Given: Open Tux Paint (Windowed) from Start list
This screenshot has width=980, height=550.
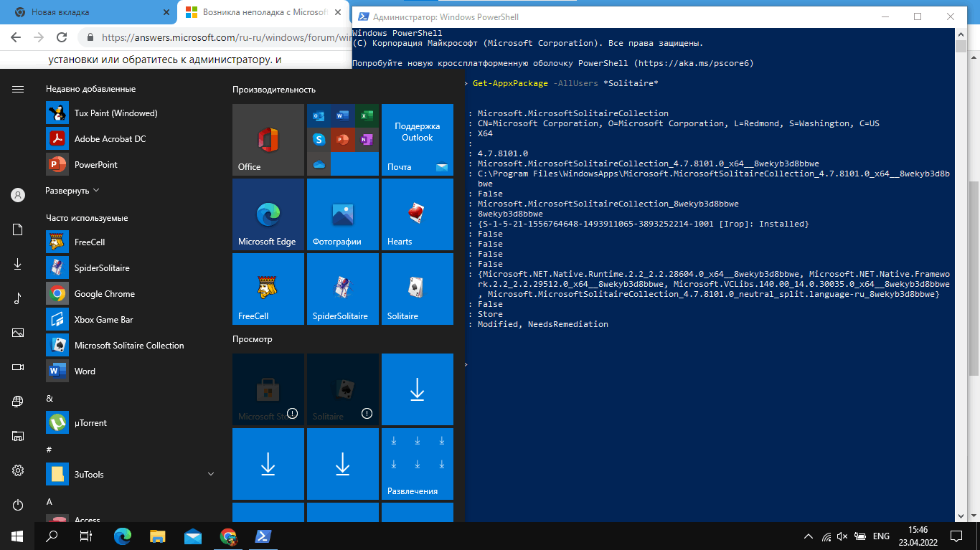Looking at the screenshot, I should point(129,113).
